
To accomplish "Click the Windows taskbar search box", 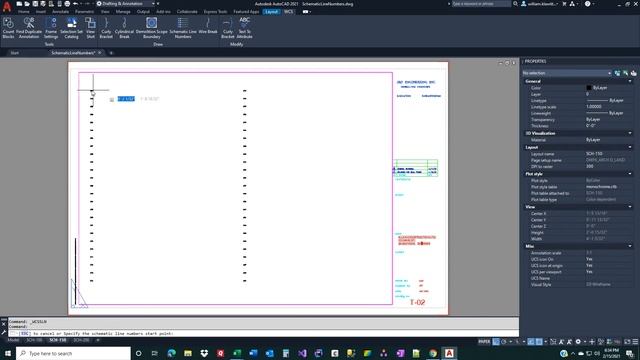I will [x=73, y=353].
